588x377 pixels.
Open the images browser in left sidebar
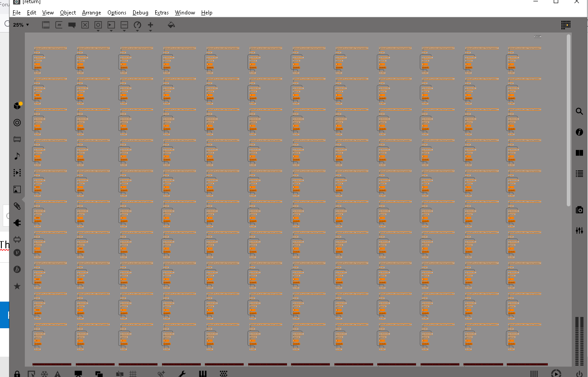(17, 190)
